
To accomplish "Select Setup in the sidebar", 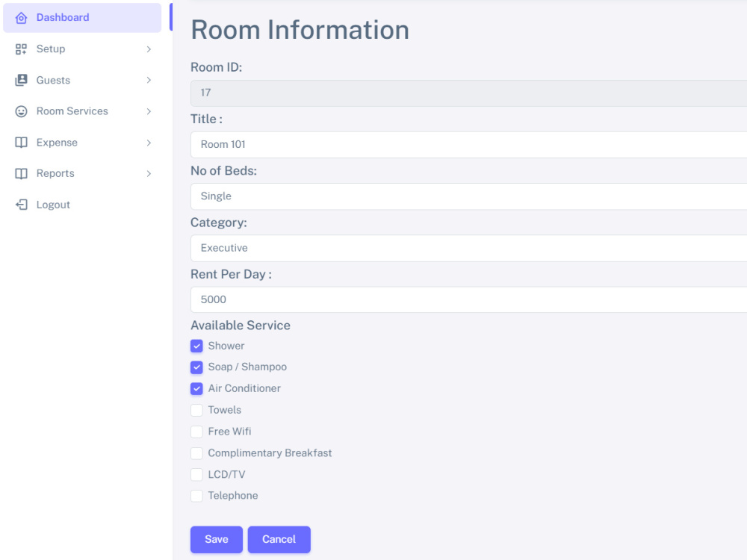I will tap(82, 49).
